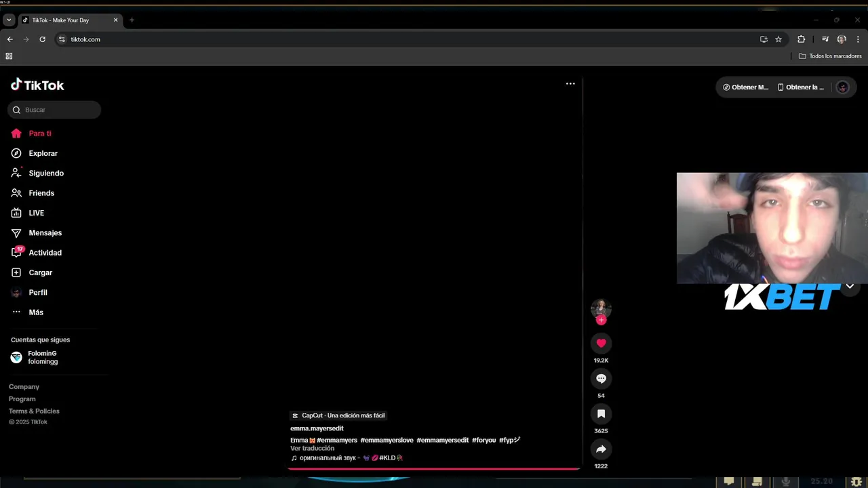This screenshot has height=488, width=868.
Task: Collapse the webcam overlay with the chevron
Action: coord(850,287)
